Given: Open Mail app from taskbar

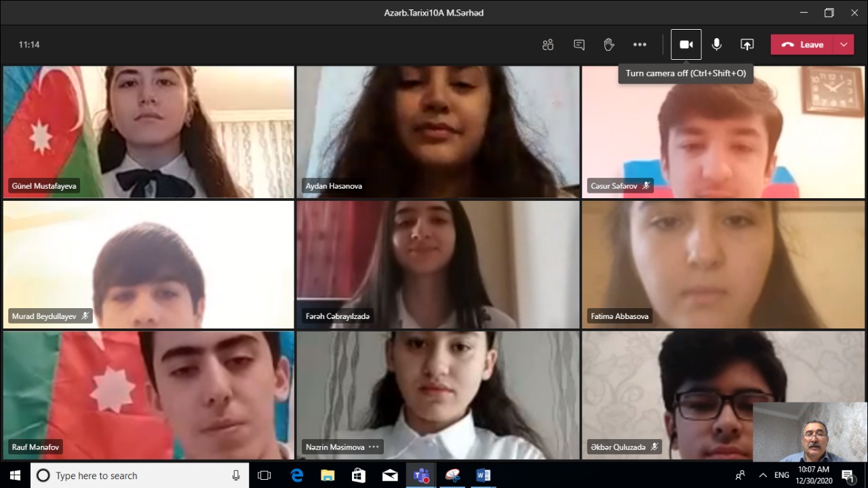Looking at the screenshot, I should [x=390, y=475].
